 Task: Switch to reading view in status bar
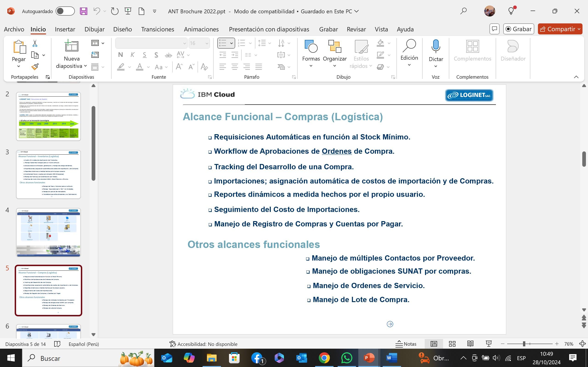click(470, 344)
